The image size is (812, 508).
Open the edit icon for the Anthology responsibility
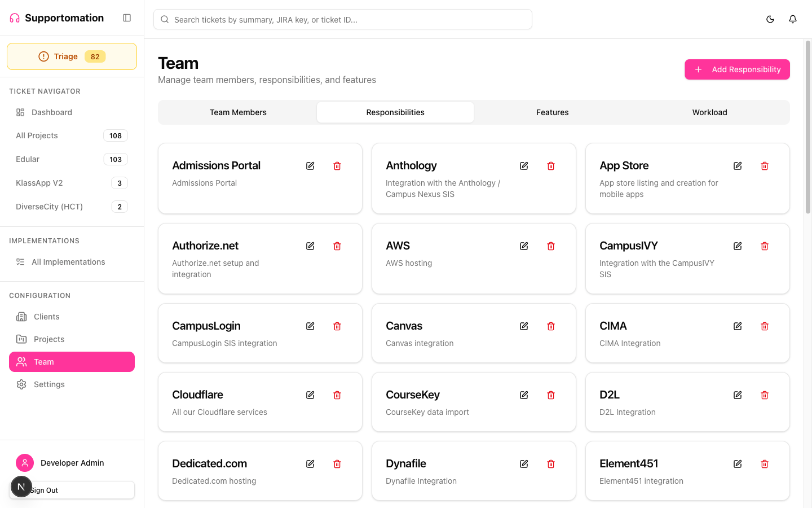tap(523, 165)
